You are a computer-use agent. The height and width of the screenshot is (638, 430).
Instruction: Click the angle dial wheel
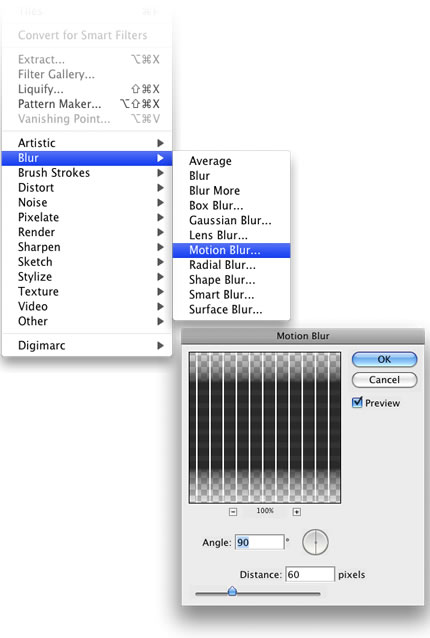pos(315,542)
